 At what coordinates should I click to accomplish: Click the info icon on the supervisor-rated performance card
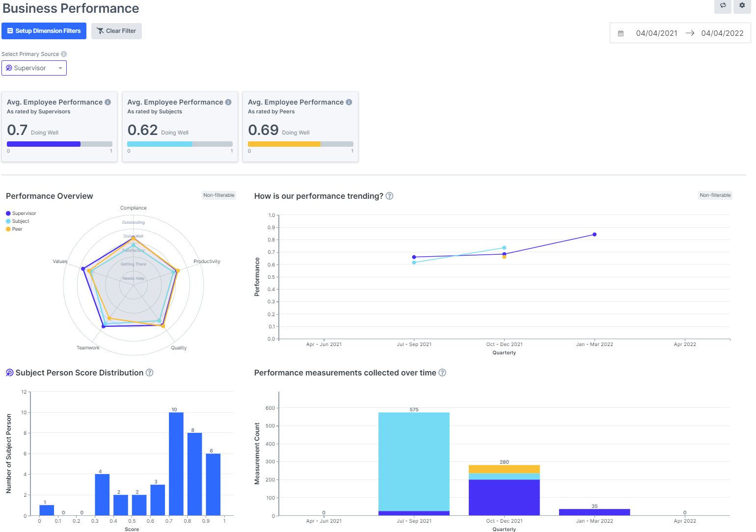[x=108, y=102]
